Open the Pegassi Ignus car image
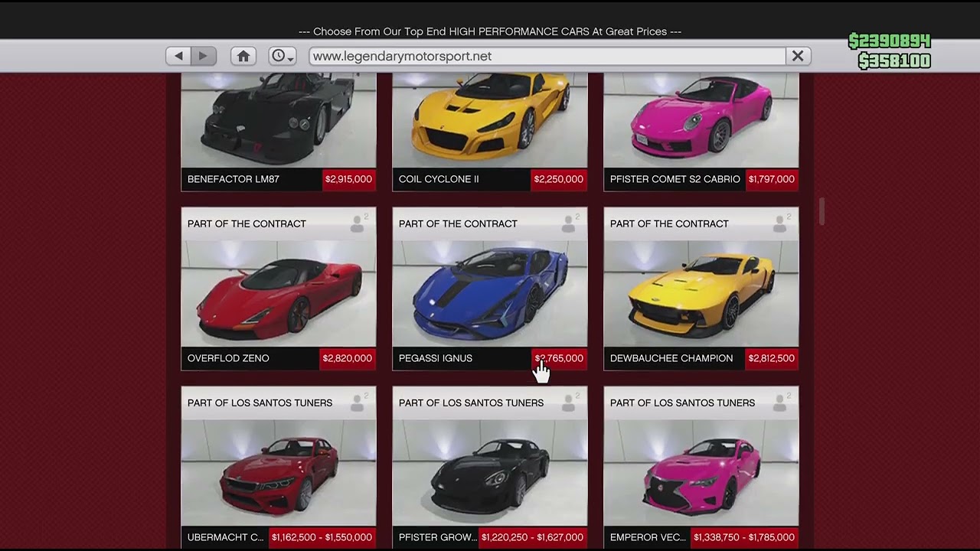The height and width of the screenshot is (551, 980). [490, 294]
